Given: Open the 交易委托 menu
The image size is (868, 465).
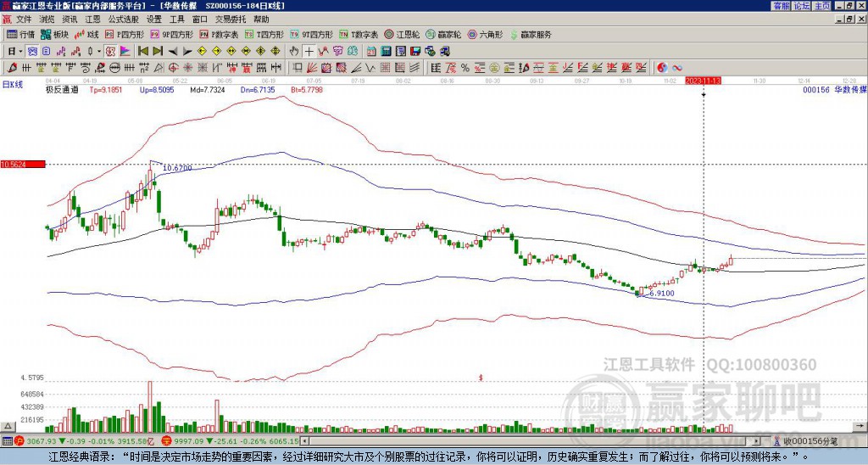Looking at the screenshot, I should 231,20.
